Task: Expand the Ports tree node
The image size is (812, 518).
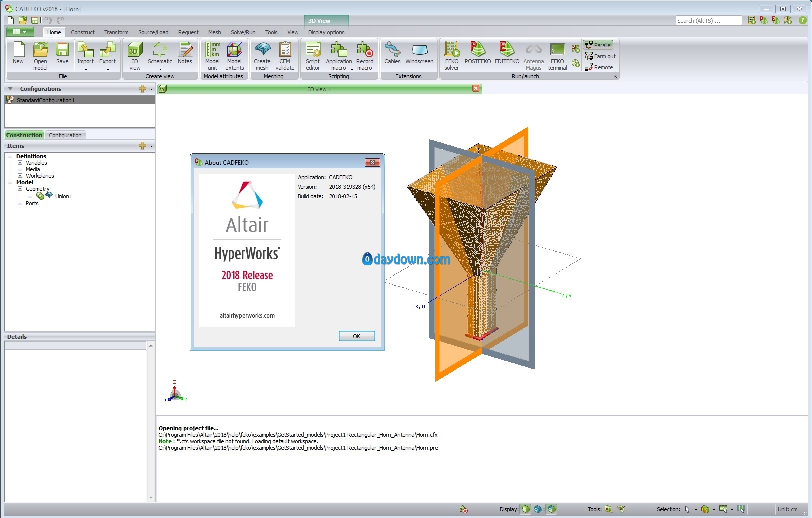Action: click(20, 203)
